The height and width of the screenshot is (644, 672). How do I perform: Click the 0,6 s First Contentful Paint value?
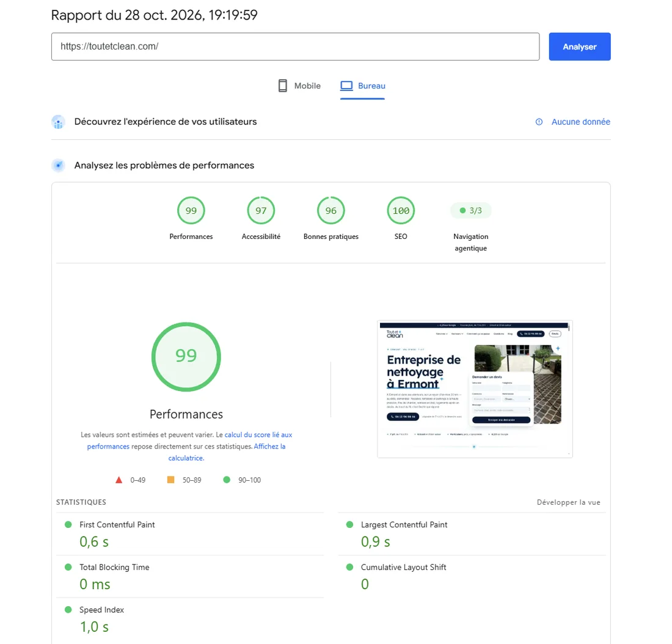pos(94,542)
